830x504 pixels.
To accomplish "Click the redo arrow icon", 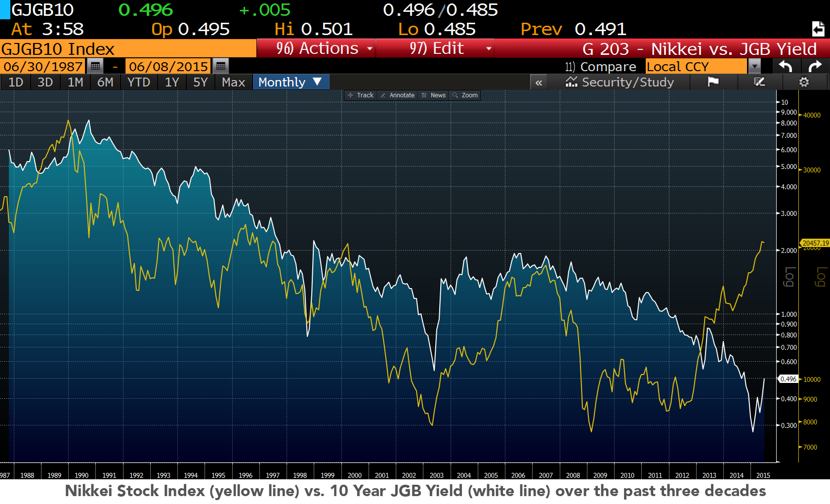I will (x=815, y=66).
